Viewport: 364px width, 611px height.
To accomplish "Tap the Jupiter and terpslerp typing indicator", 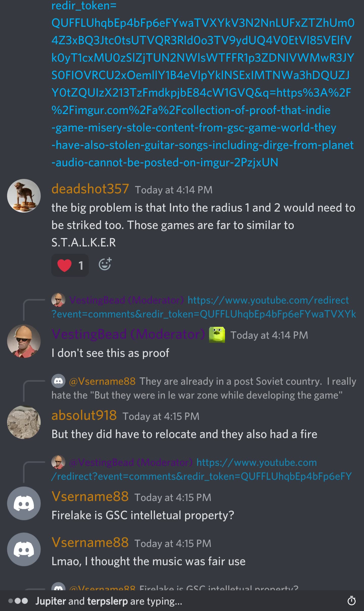I will (x=109, y=601).
